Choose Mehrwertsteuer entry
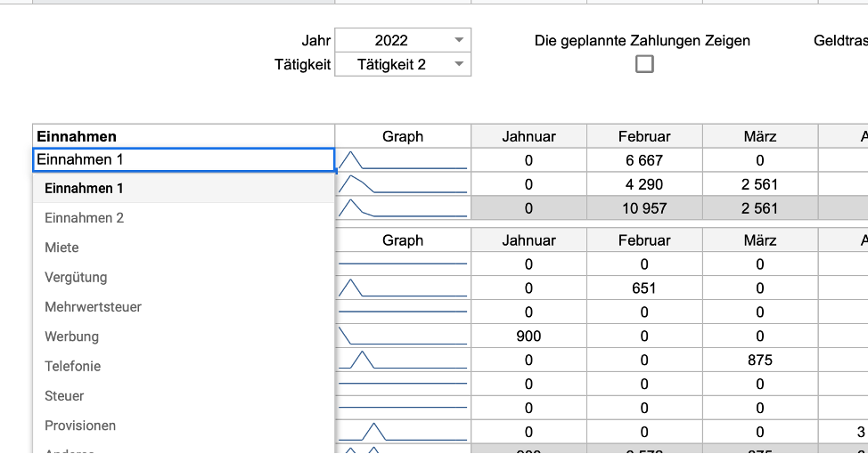The width and height of the screenshot is (868, 454). (x=93, y=307)
